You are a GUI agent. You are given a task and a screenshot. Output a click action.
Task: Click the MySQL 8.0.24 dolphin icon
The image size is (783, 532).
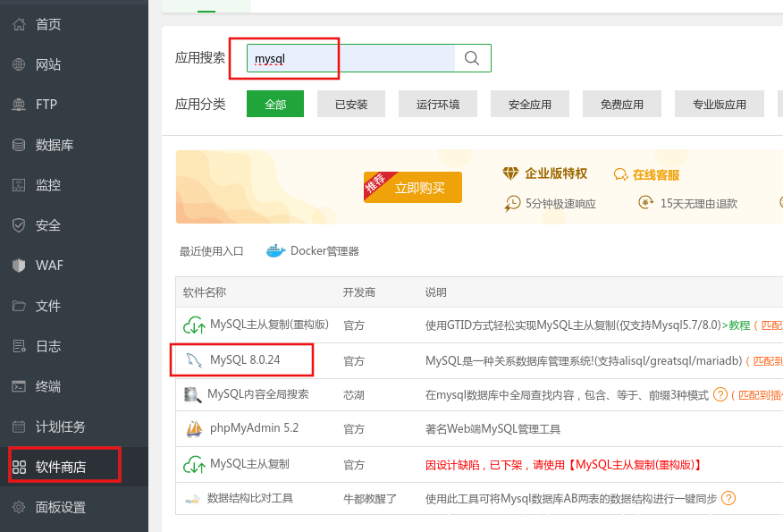click(x=194, y=360)
